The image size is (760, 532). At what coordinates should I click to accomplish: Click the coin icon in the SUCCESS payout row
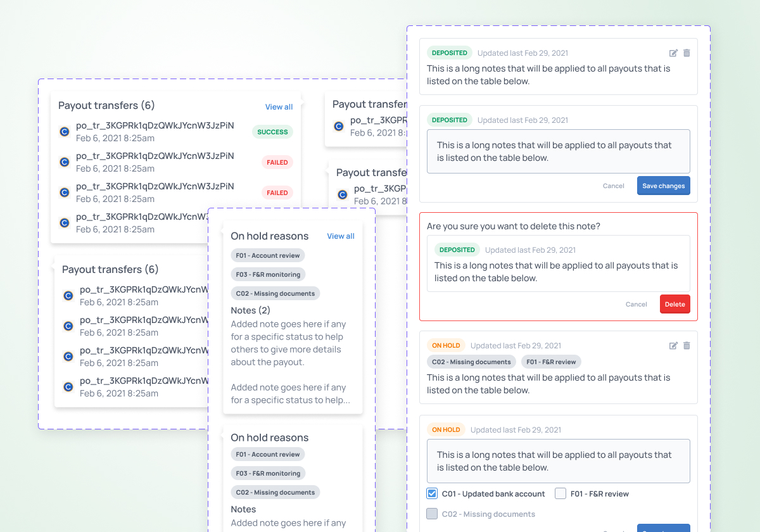click(x=64, y=132)
